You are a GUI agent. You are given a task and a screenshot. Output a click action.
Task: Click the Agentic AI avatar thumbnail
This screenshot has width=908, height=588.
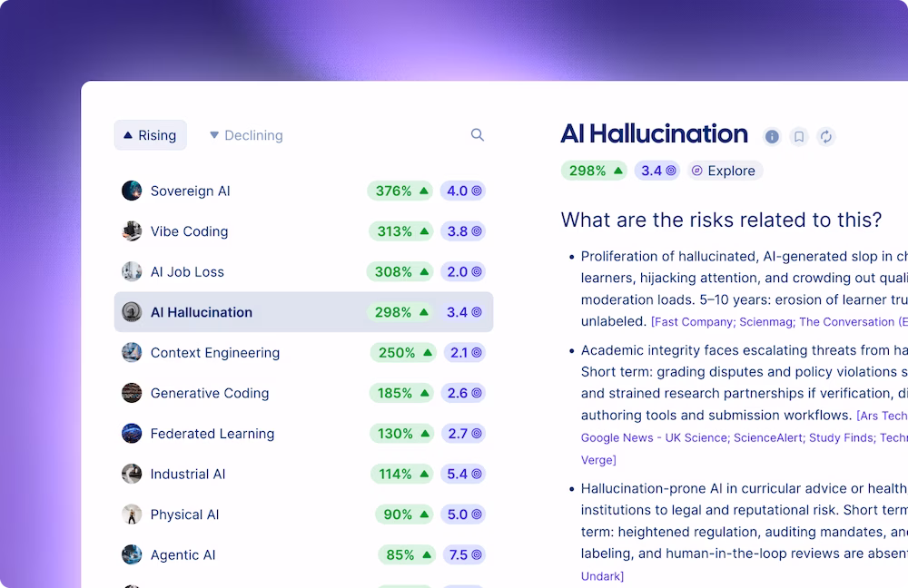[132, 555]
